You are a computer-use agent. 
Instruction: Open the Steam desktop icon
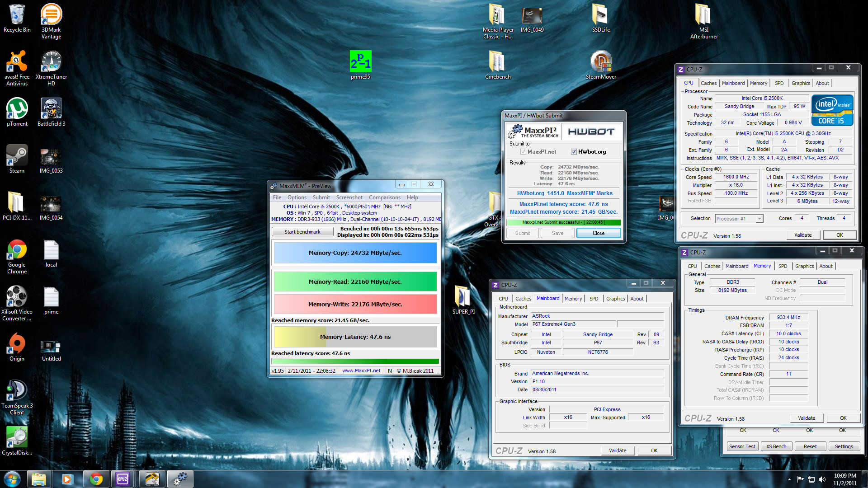click(x=17, y=159)
